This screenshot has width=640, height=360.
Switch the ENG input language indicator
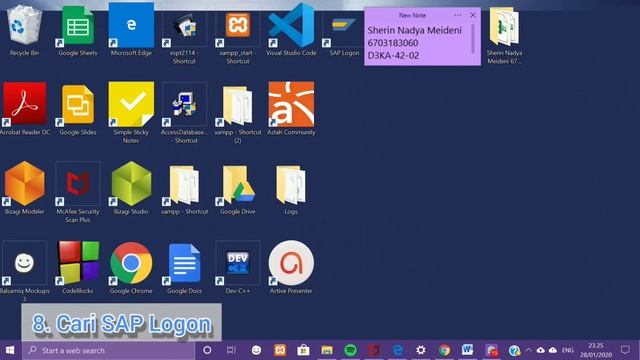[567, 350]
